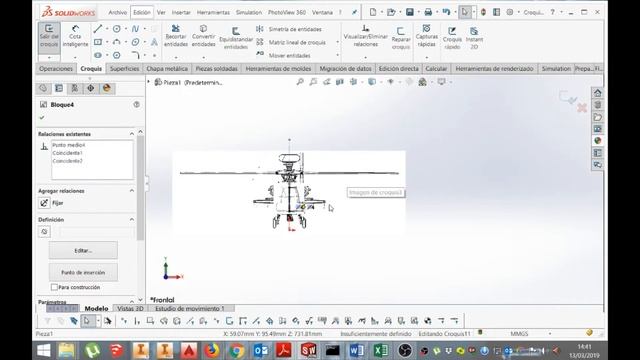Screen dimensions: 640x360
Task: Collapse Definición section
Action: tap(132, 220)
